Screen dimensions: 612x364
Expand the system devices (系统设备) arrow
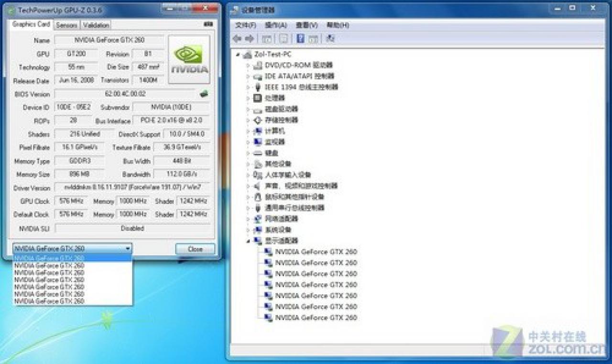[248, 230]
